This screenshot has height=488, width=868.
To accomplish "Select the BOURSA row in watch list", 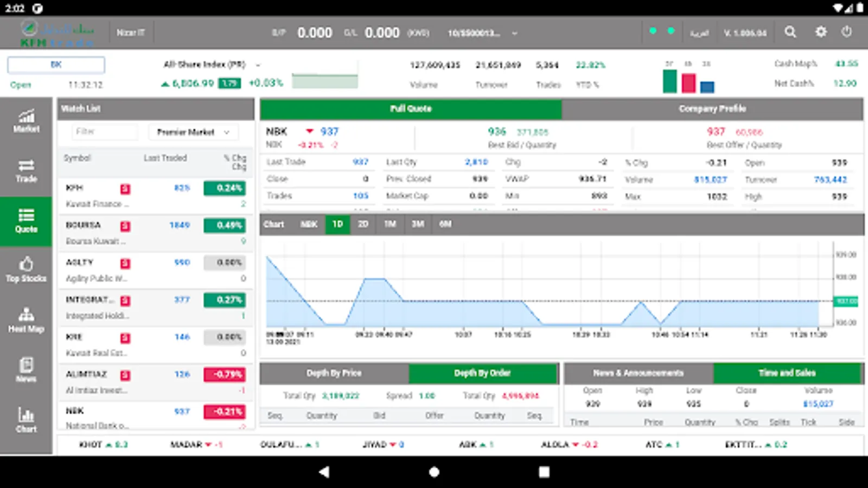I will click(x=156, y=233).
